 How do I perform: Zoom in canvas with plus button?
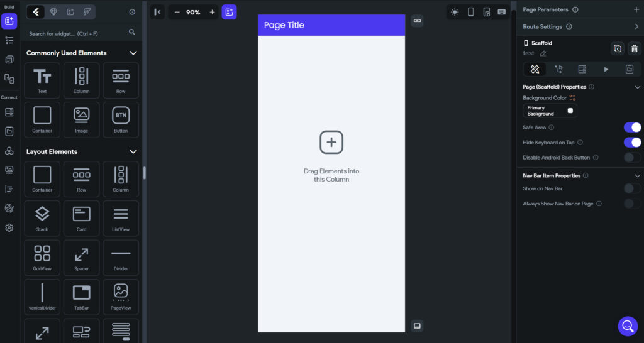tap(213, 13)
